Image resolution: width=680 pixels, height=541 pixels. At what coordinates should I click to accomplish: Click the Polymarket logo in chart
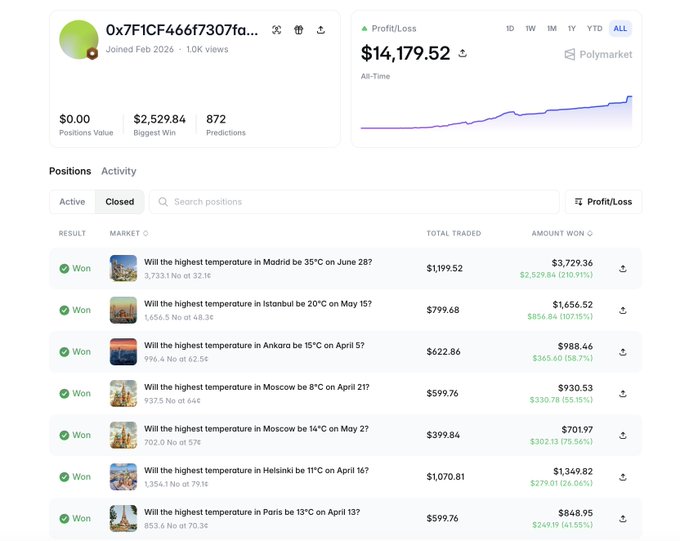pos(598,54)
